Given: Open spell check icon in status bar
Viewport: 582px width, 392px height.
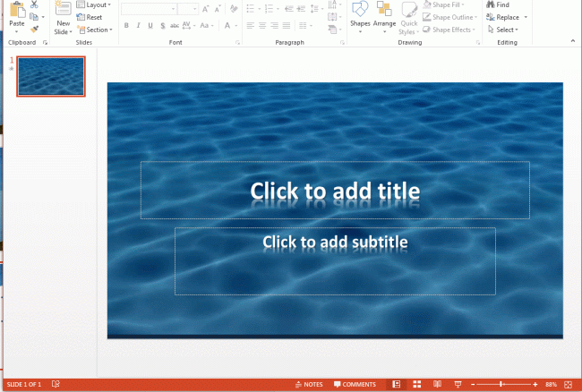Looking at the screenshot, I should pos(56,384).
